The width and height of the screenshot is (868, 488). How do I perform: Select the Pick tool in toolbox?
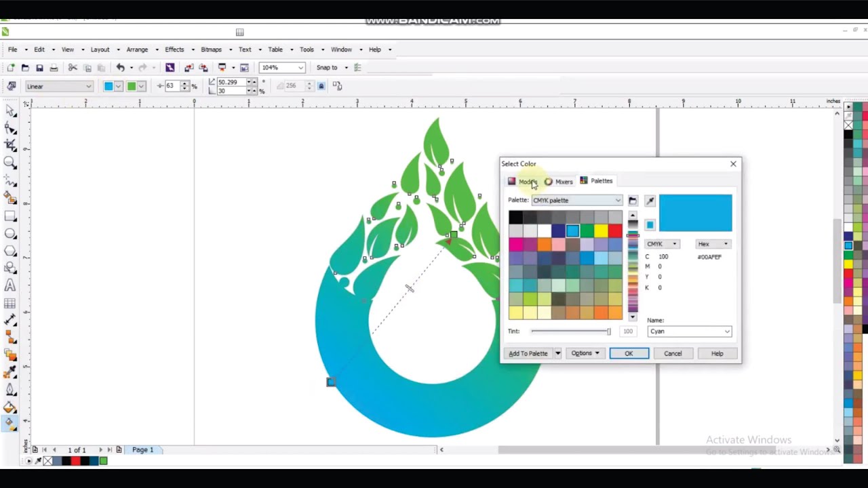pos(10,110)
